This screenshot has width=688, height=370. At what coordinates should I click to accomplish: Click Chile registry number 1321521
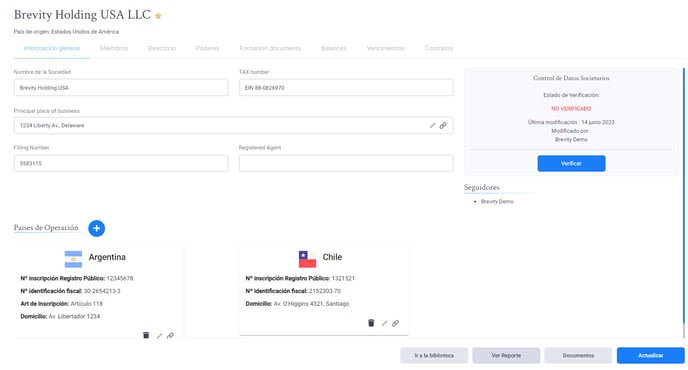coord(343,278)
